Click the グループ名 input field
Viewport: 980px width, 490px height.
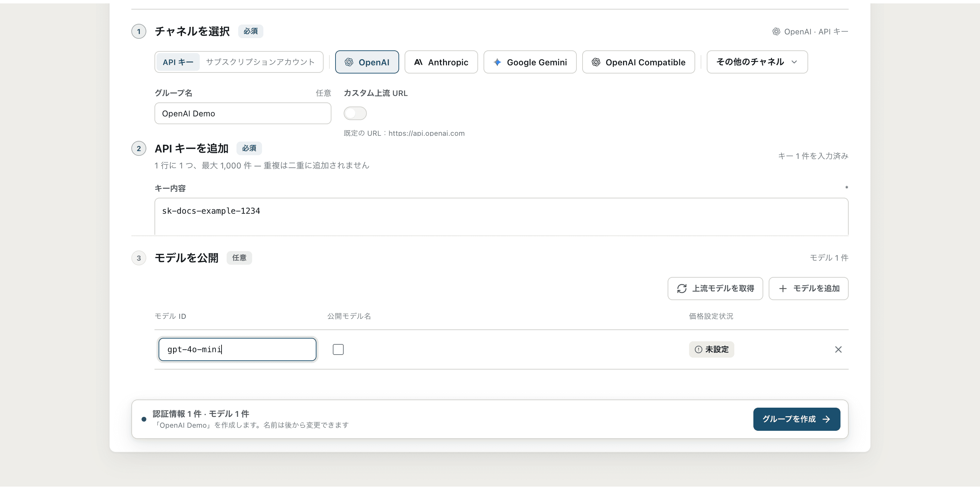pyautogui.click(x=243, y=113)
